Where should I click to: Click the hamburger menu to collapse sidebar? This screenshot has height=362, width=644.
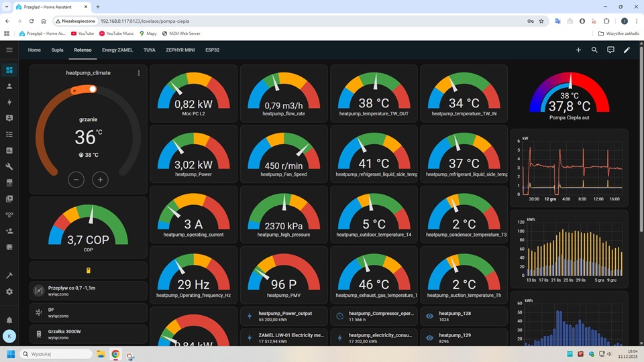pyautogui.click(x=9, y=50)
